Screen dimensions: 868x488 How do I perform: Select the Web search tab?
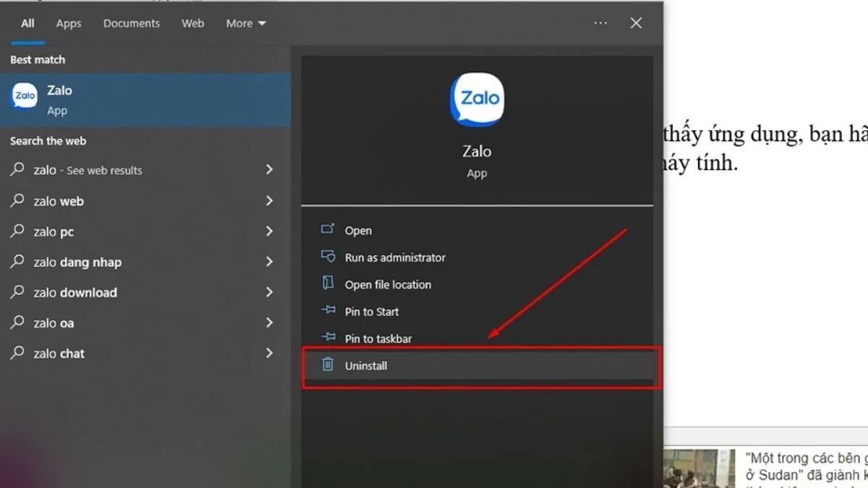click(x=192, y=23)
